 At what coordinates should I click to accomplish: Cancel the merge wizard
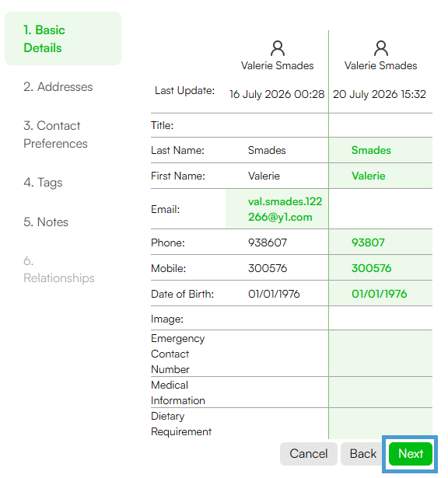tap(308, 454)
